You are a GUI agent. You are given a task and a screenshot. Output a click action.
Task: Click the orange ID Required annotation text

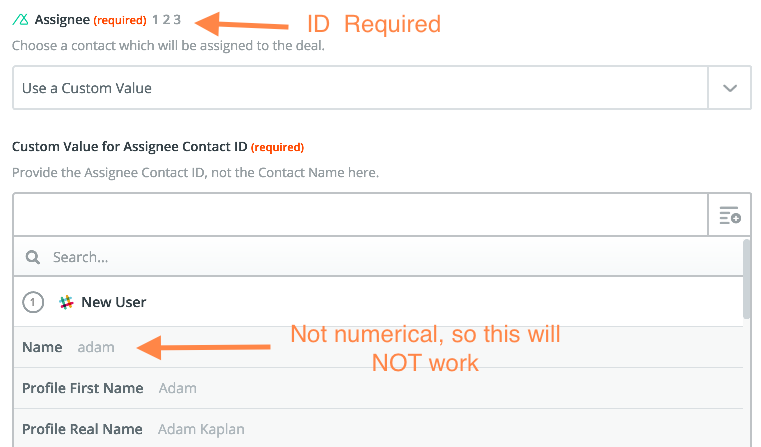point(374,24)
